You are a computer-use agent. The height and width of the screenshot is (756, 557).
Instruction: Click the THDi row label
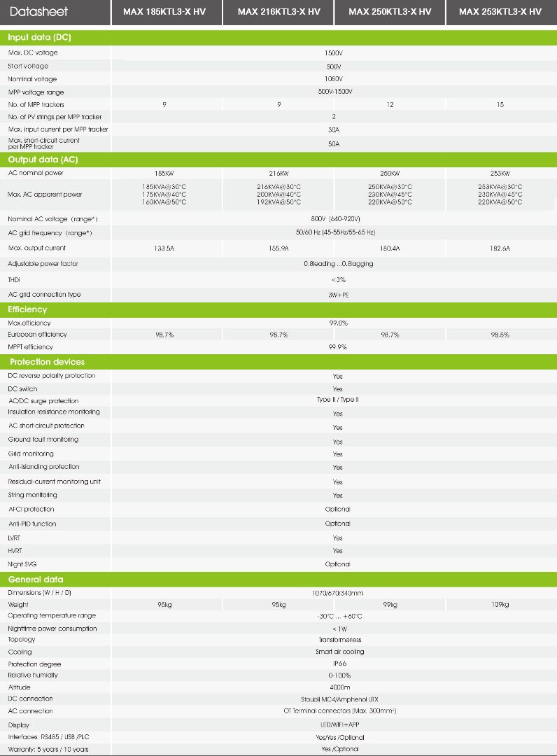(x=14, y=279)
